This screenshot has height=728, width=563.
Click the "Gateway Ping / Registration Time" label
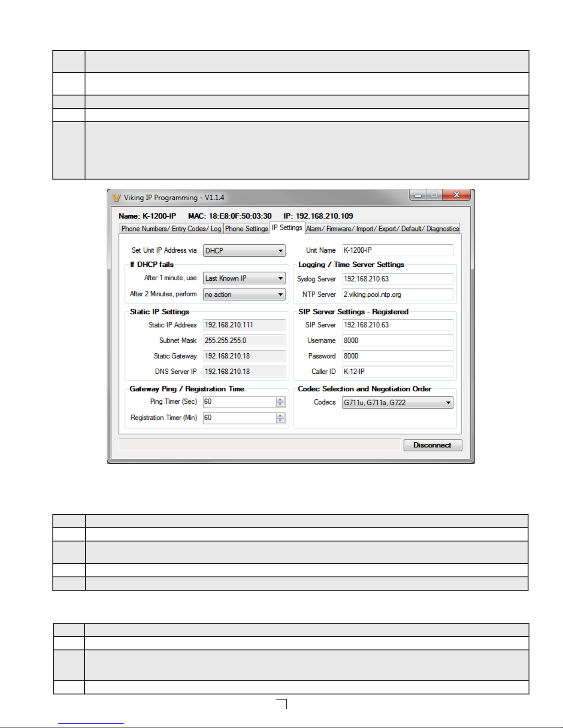coord(187,389)
